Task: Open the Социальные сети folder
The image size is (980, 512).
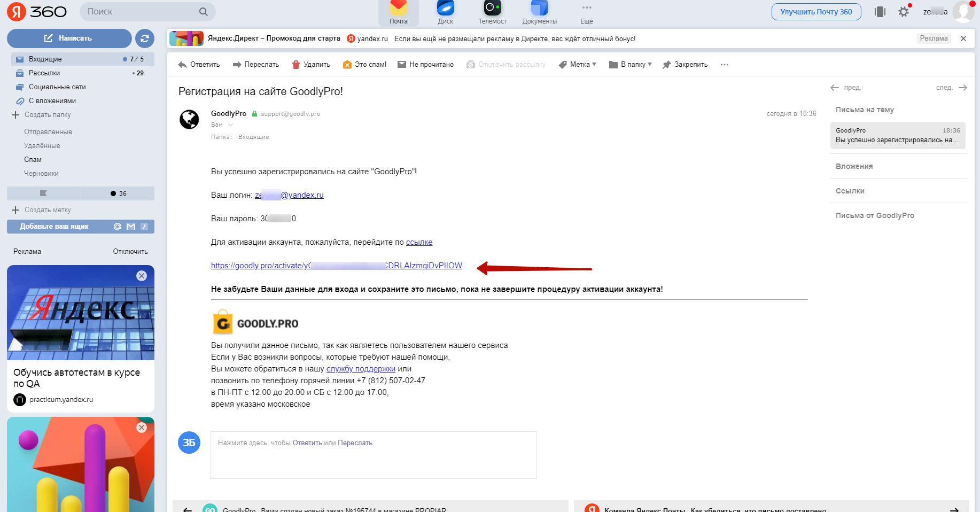Action: [x=83, y=87]
